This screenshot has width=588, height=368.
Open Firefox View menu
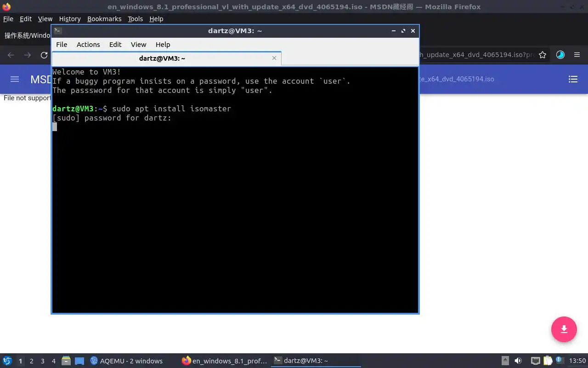pos(45,19)
